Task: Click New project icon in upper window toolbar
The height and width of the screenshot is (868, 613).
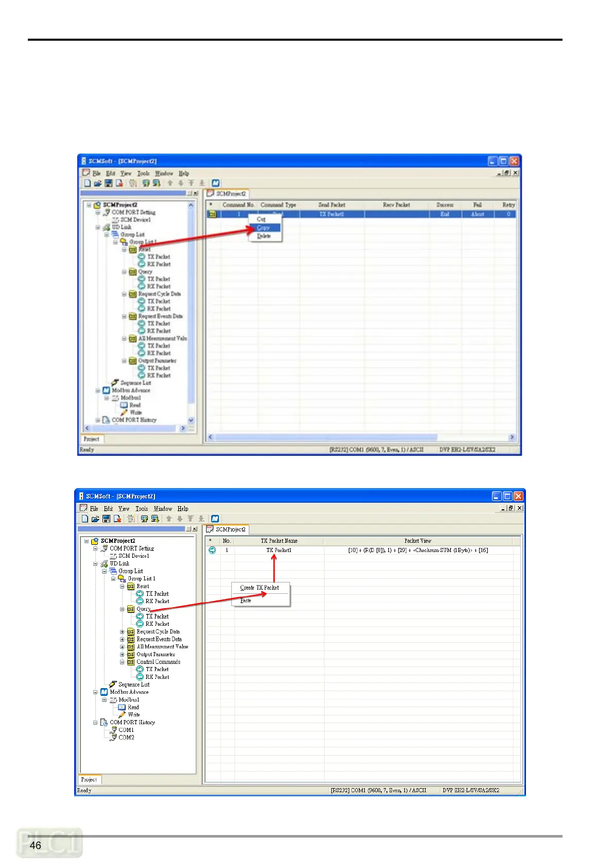Action: click(x=87, y=183)
